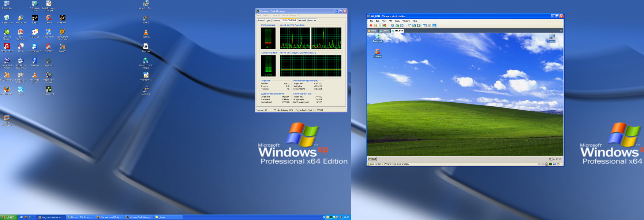Open the Team menu in VMware Workstation
The height and width of the screenshot is (220, 644).
pyautogui.click(x=397, y=21)
